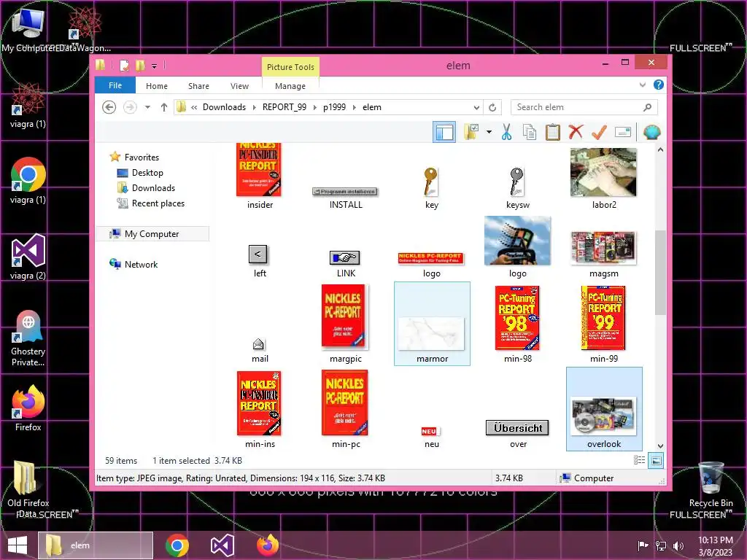Click the New folder quick access icon
The image size is (747, 560).
click(140, 65)
